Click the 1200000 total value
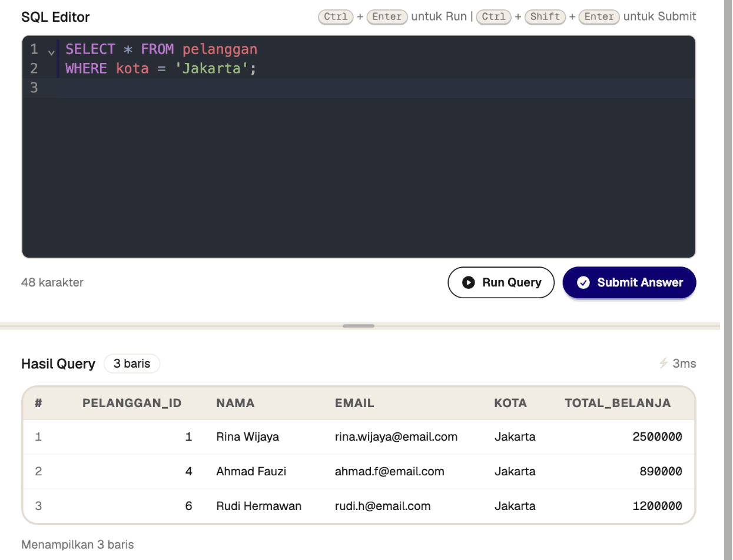Image resolution: width=733 pixels, height=560 pixels. (x=657, y=506)
